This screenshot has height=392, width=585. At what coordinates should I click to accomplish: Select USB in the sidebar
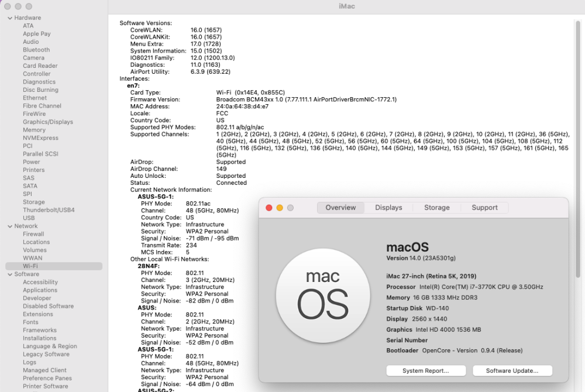coord(29,218)
